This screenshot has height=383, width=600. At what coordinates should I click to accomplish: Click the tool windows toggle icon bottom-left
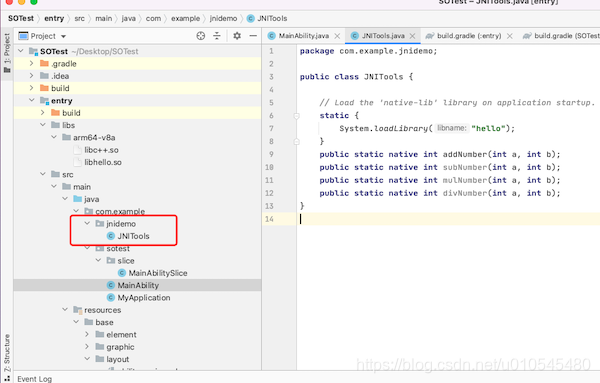[x=7, y=378]
